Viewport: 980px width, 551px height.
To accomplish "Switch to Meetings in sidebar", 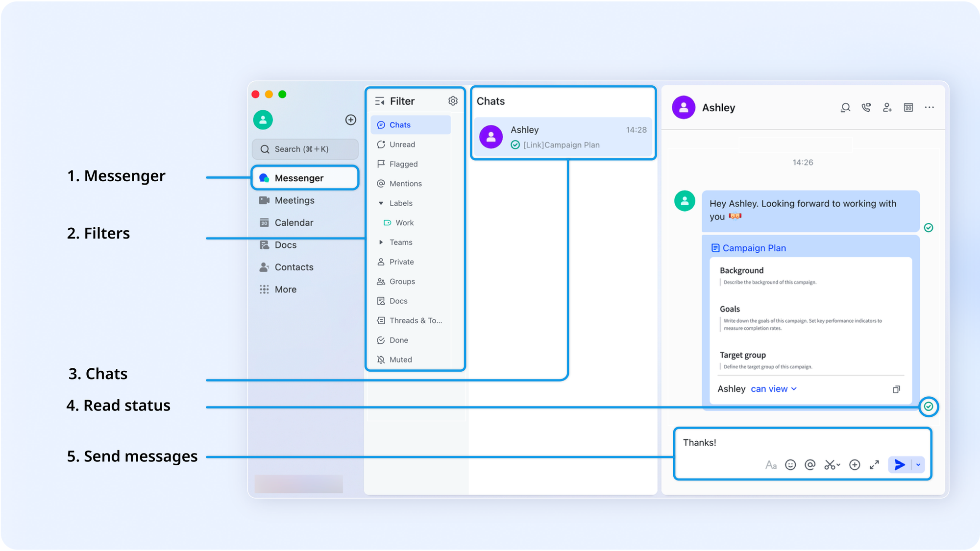I will pyautogui.click(x=294, y=200).
